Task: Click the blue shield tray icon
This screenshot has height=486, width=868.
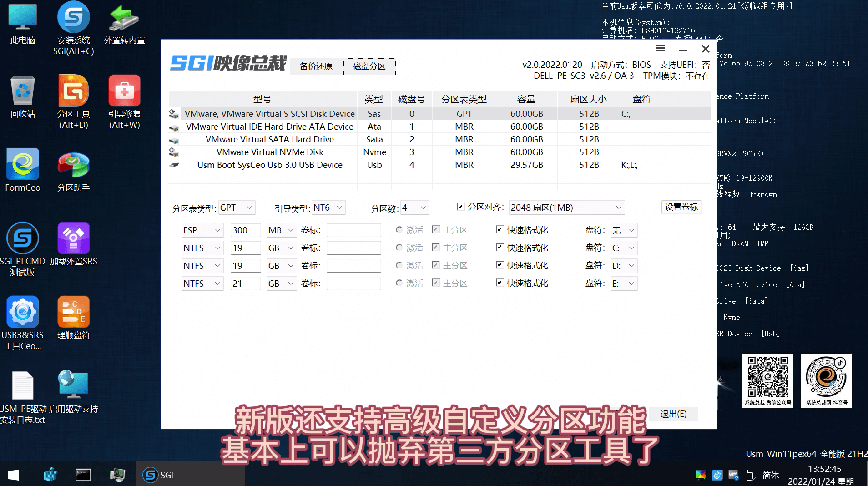Action: pos(717,475)
